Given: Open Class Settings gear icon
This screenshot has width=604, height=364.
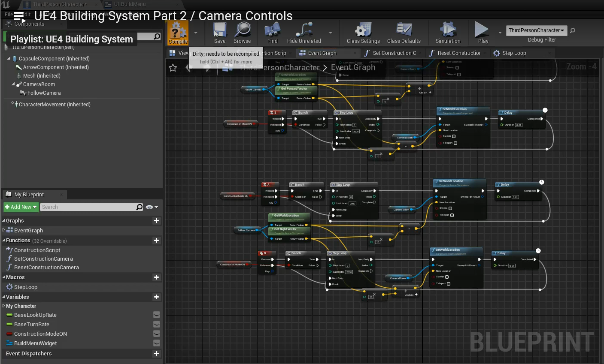Looking at the screenshot, I should 363,30.
